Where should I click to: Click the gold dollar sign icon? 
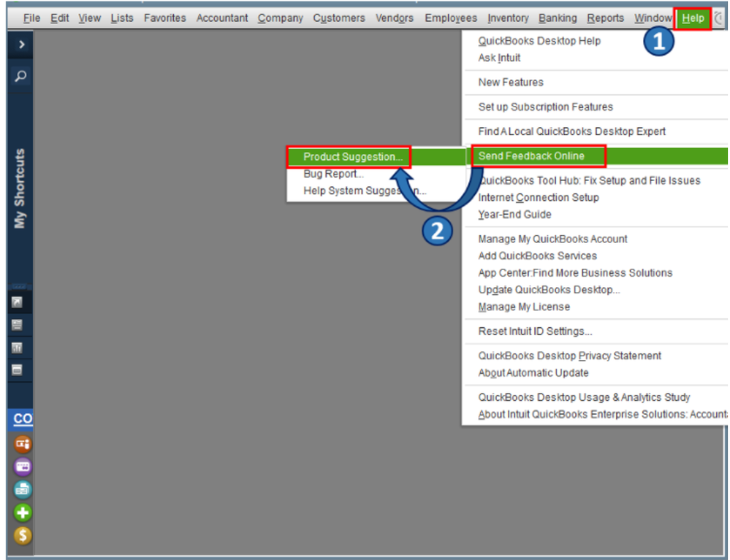tap(23, 535)
